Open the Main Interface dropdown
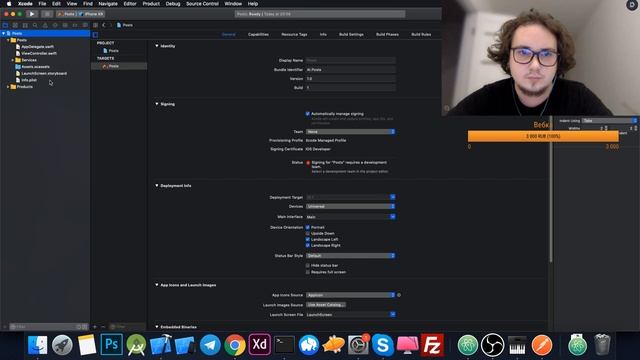The width and height of the screenshot is (640, 360). [351, 217]
